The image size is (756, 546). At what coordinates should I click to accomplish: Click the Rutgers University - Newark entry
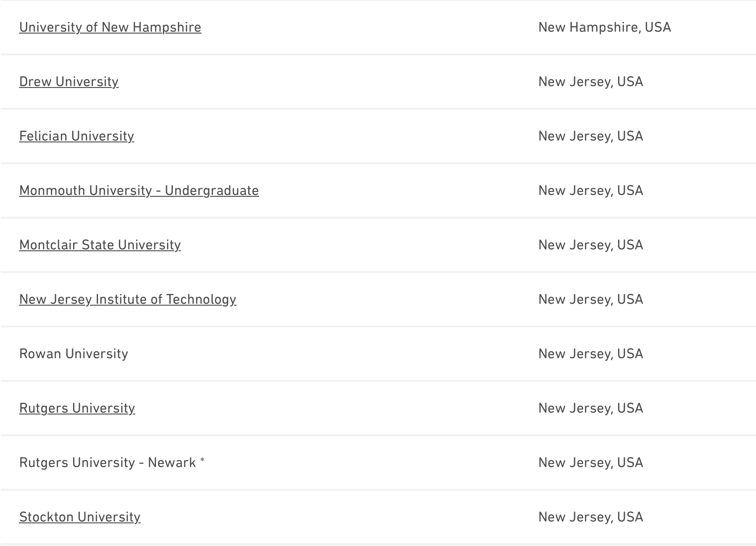click(107, 463)
